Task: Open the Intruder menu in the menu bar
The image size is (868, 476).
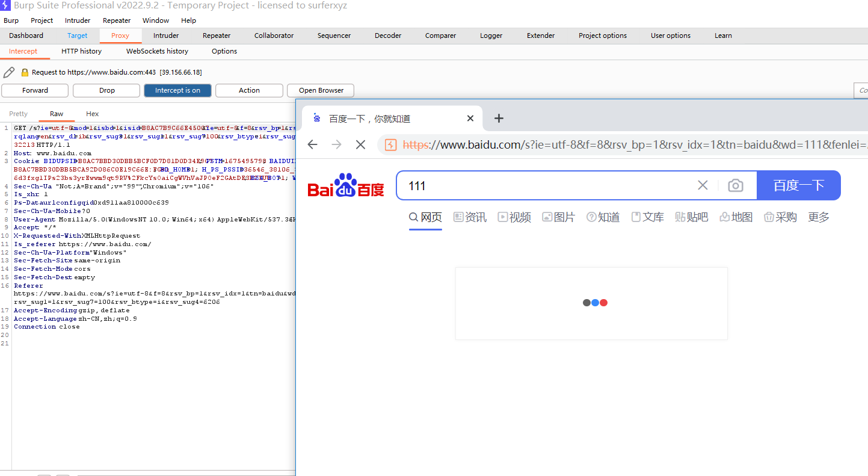Action: 78,20
